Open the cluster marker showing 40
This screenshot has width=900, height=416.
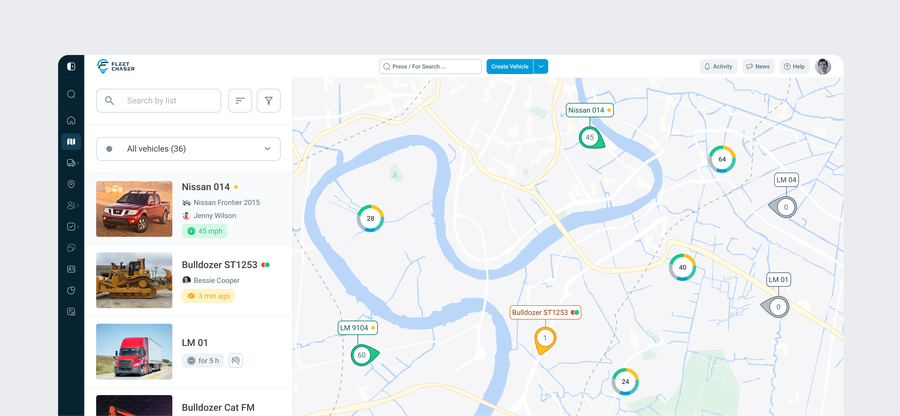pos(682,267)
